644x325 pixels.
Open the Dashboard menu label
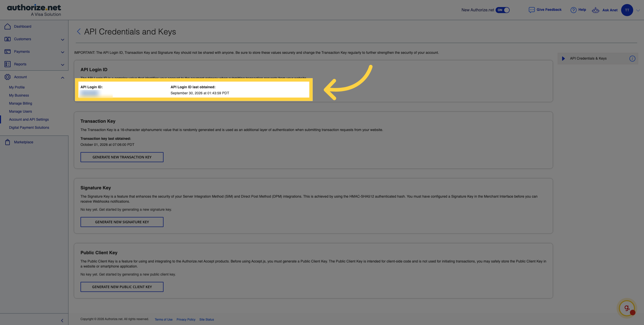pyautogui.click(x=23, y=26)
